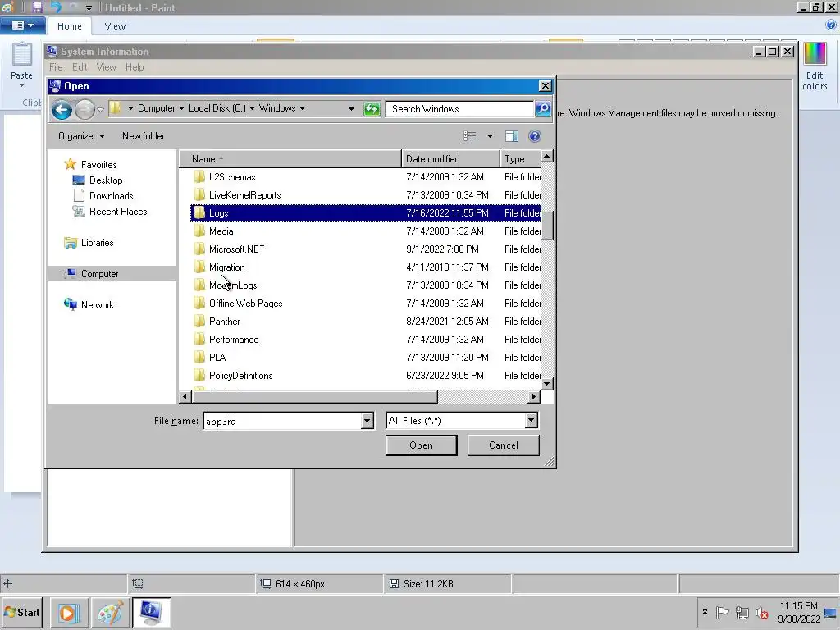The image size is (840, 630).
Task: Change view using the views icon
Action: pyautogui.click(x=470, y=136)
